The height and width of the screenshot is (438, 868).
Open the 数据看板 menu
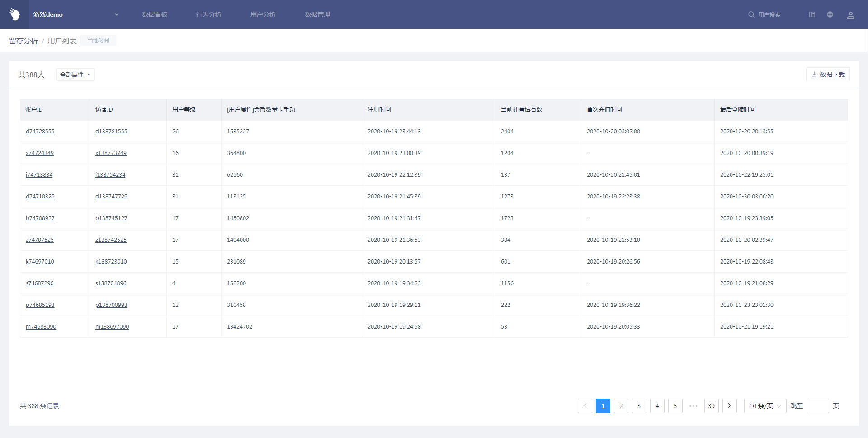[155, 14]
